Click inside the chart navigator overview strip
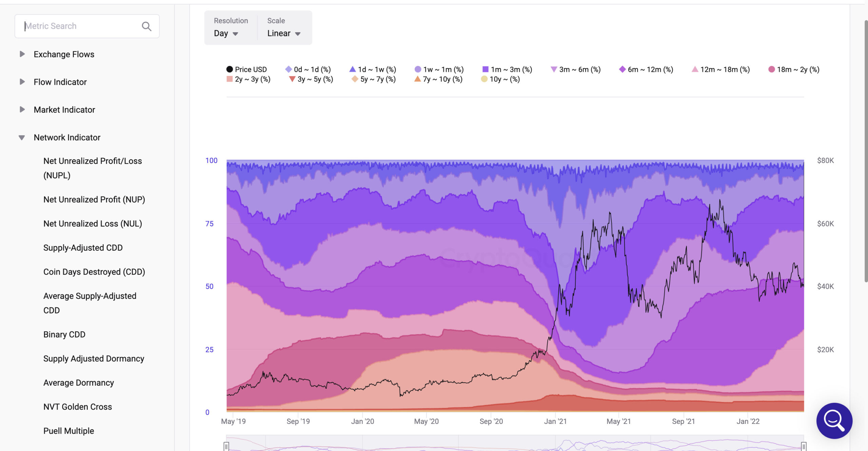 515,443
